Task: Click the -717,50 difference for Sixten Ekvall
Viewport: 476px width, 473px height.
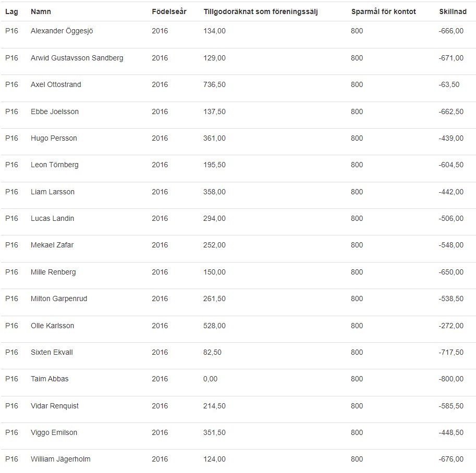Action: point(451,352)
